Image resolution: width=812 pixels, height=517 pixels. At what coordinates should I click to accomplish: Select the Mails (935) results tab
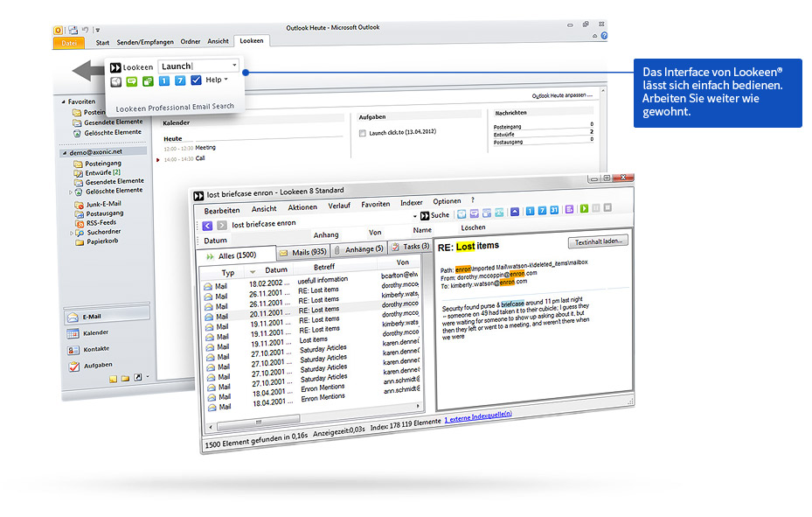(303, 252)
